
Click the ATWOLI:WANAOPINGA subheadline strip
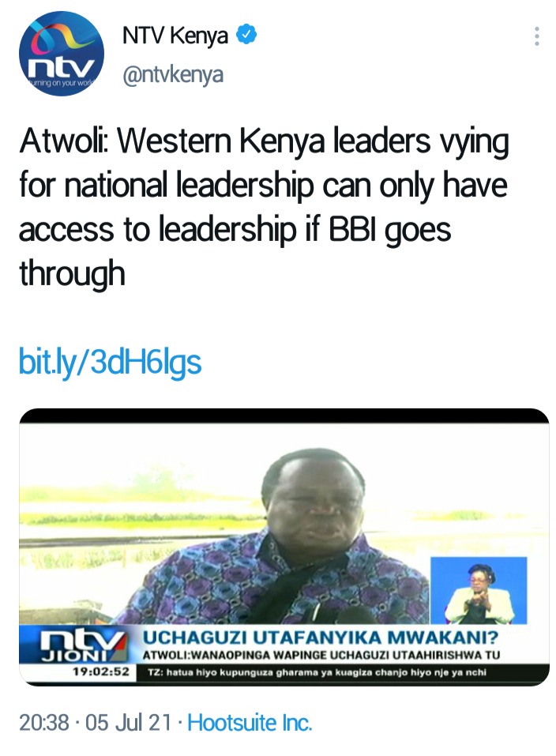point(321,655)
